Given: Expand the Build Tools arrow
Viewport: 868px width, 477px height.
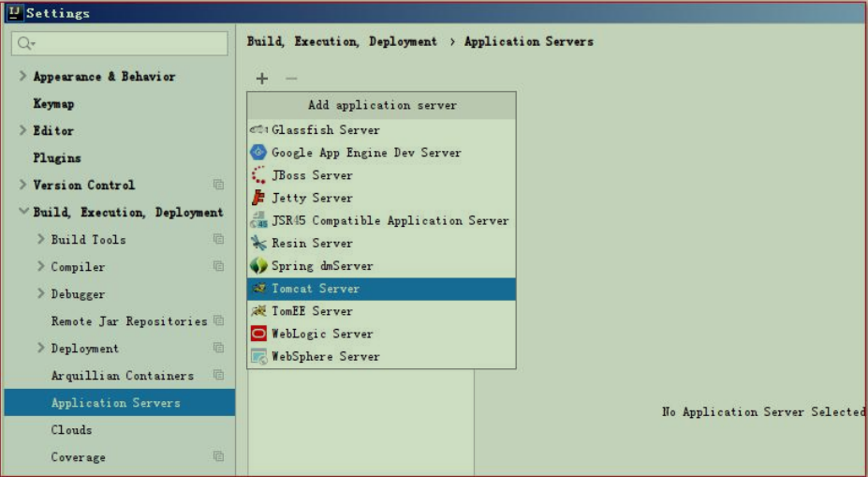Looking at the screenshot, I should [40, 239].
